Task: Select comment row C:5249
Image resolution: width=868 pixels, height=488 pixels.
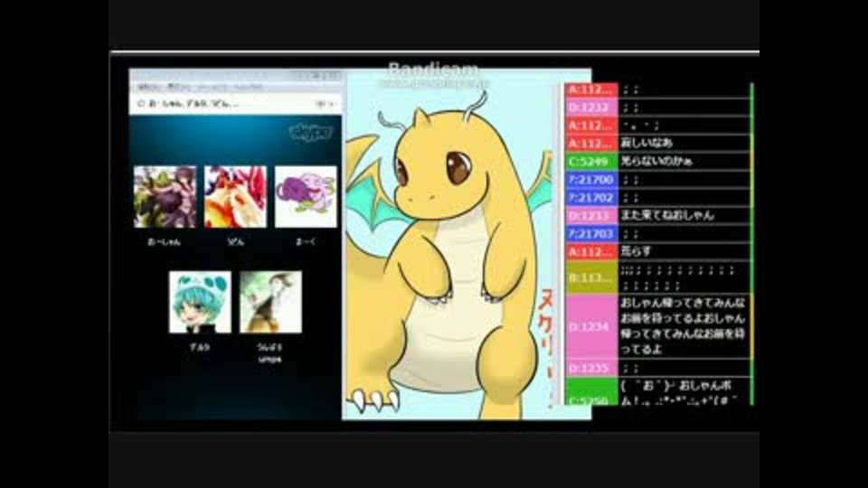Action: click(x=657, y=162)
